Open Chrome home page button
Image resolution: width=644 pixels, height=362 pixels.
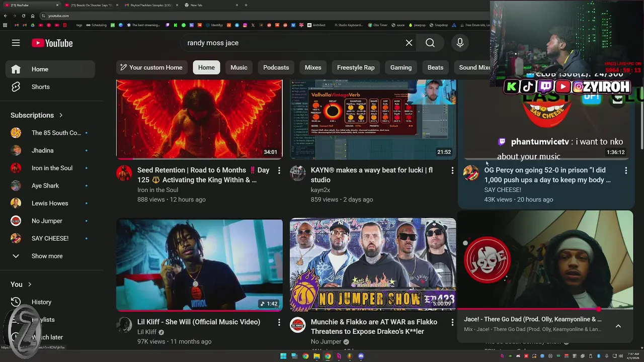33,16
